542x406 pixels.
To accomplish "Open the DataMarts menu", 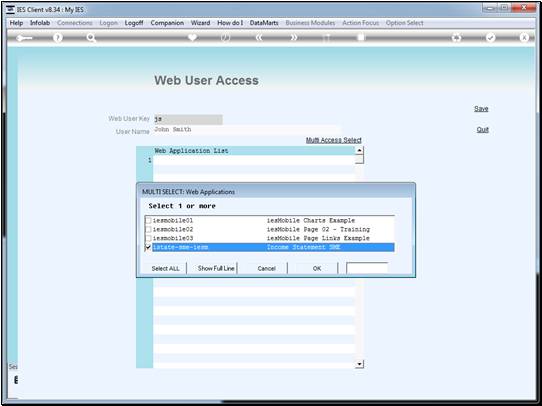I will 264,23.
